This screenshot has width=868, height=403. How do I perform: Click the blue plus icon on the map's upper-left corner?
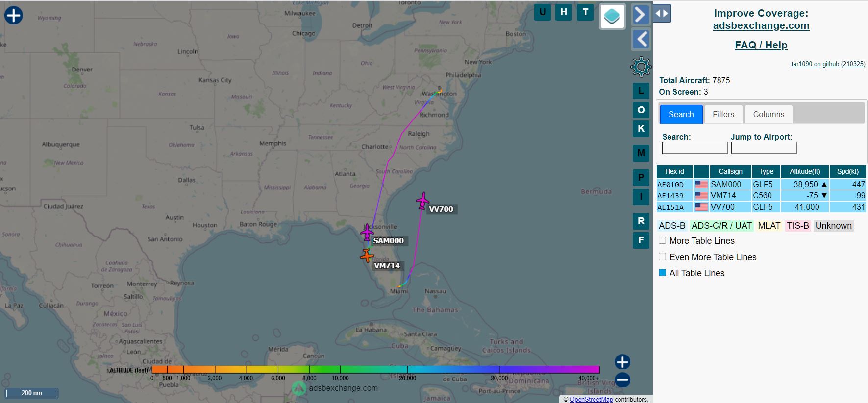point(14,15)
